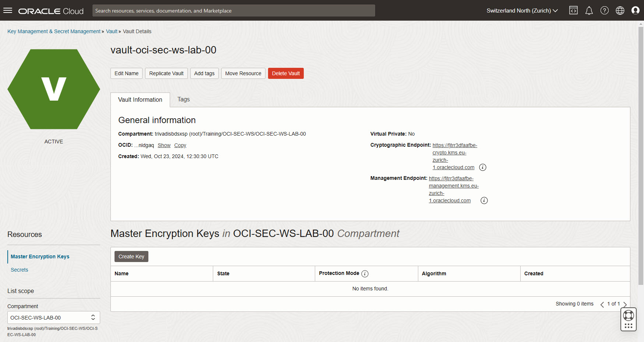Switch to the Tags tab

tap(183, 100)
